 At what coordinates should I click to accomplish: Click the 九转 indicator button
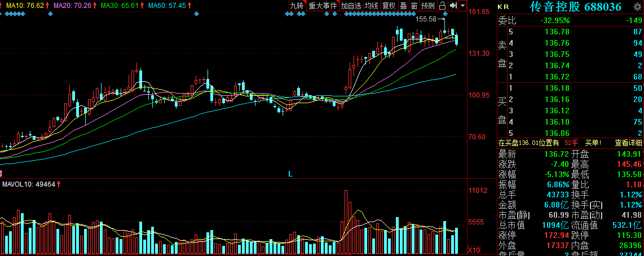pyautogui.click(x=297, y=6)
